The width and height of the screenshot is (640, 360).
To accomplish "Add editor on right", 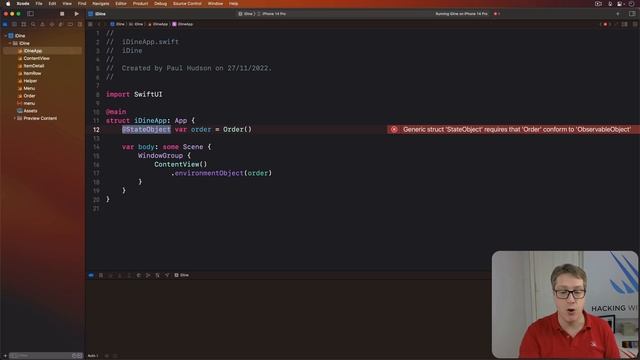I will (635, 24).
